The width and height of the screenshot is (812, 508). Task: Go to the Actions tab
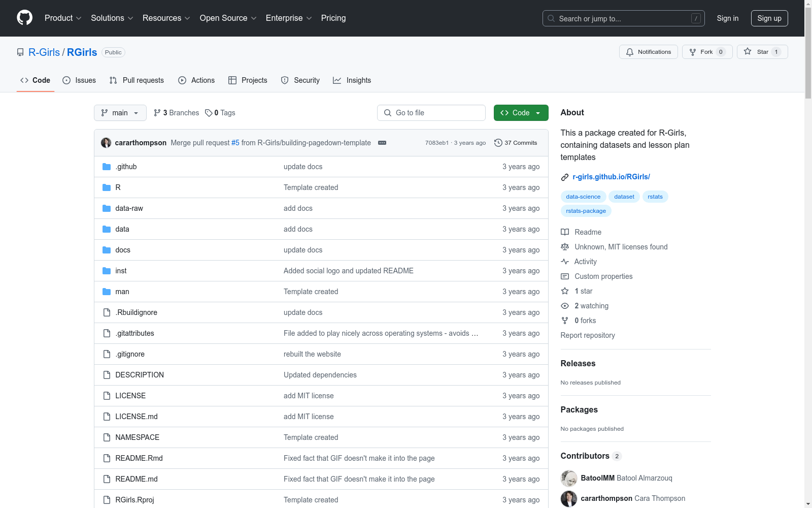196,80
